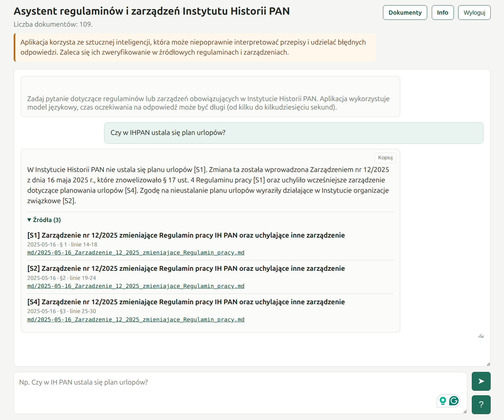Click the [S1] source title
Screen dimensions: 504x420
[x=186, y=235]
